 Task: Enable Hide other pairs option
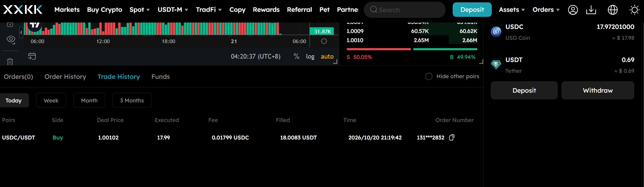point(428,76)
